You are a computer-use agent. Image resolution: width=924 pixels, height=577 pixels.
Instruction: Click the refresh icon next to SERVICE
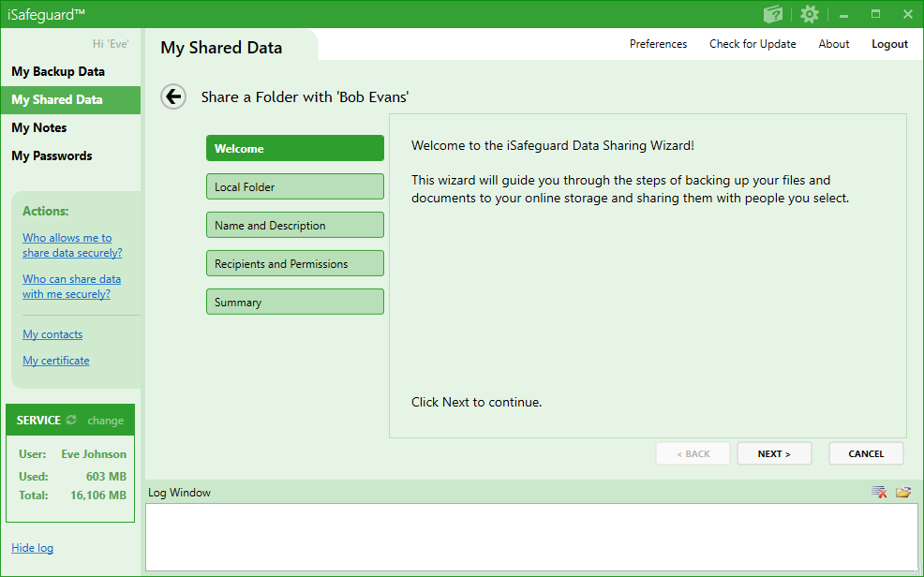pyautogui.click(x=71, y=420)
